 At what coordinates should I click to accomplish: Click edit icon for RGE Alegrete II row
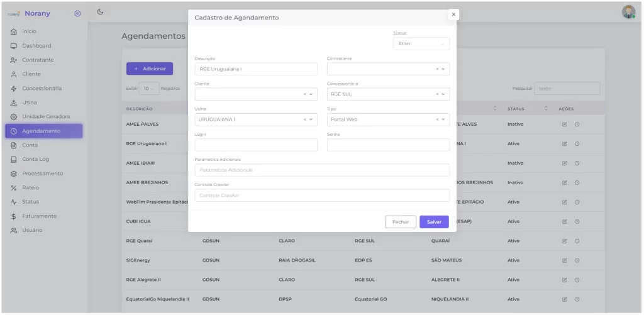564,280
